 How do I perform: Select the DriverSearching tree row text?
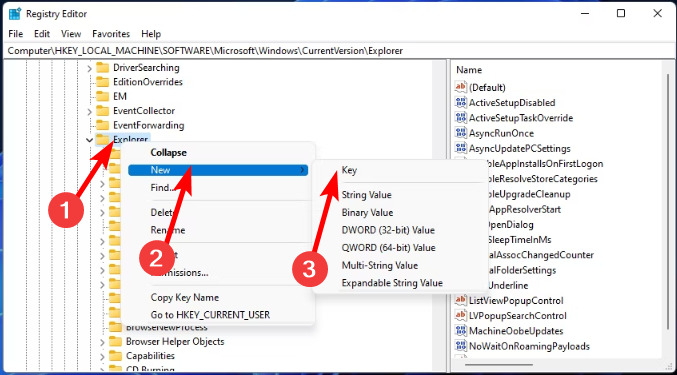[146, 68]
